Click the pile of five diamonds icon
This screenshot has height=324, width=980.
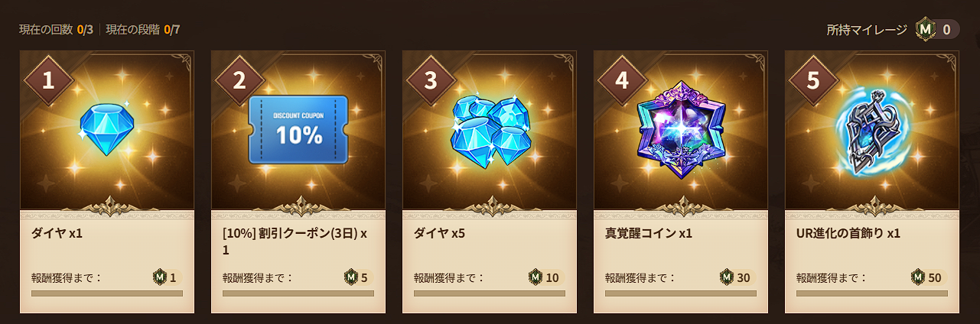click(x=488, y=129)
